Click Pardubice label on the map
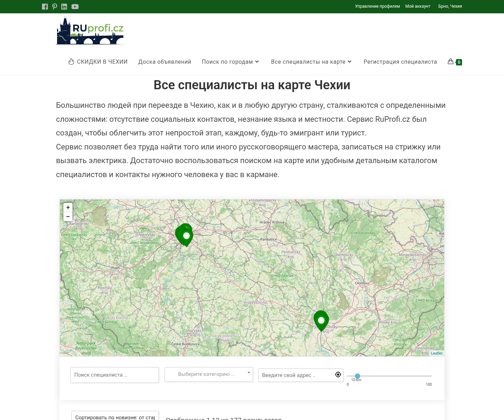The width and height of the screenshot is (504, 420). 268,239
